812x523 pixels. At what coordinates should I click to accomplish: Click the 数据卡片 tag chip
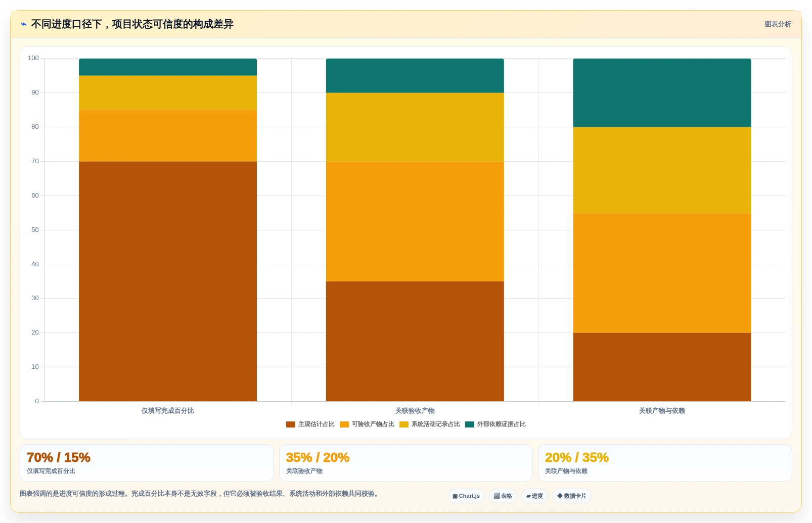point(572,496)
